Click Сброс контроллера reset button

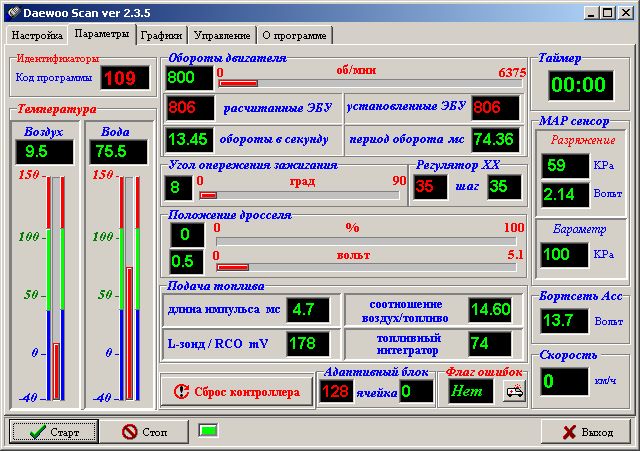(x=230, y=392)
